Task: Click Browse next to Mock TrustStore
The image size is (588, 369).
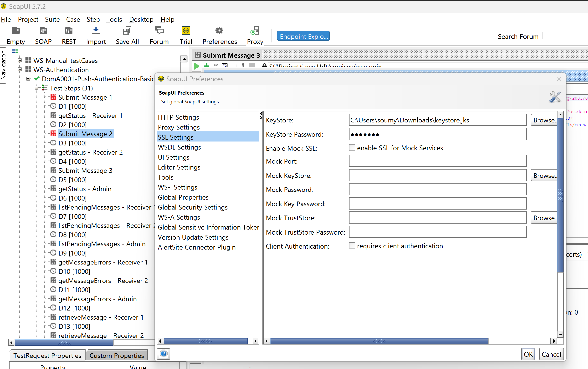Action: tap(544, 218)
